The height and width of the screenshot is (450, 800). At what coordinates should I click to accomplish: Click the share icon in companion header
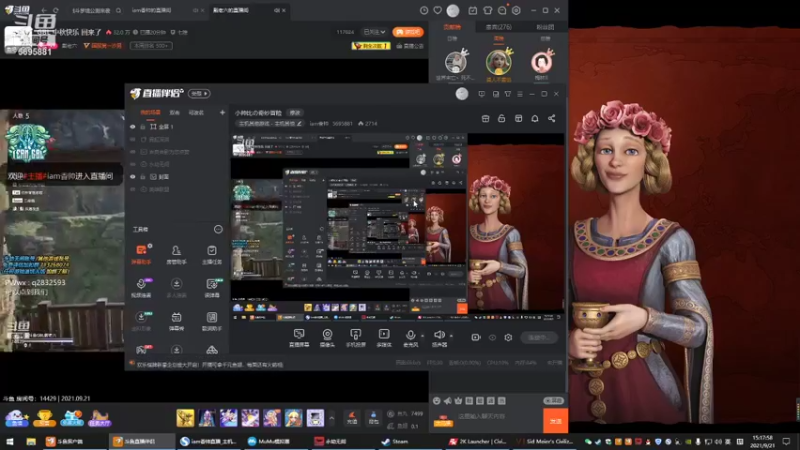coord(552,118)
